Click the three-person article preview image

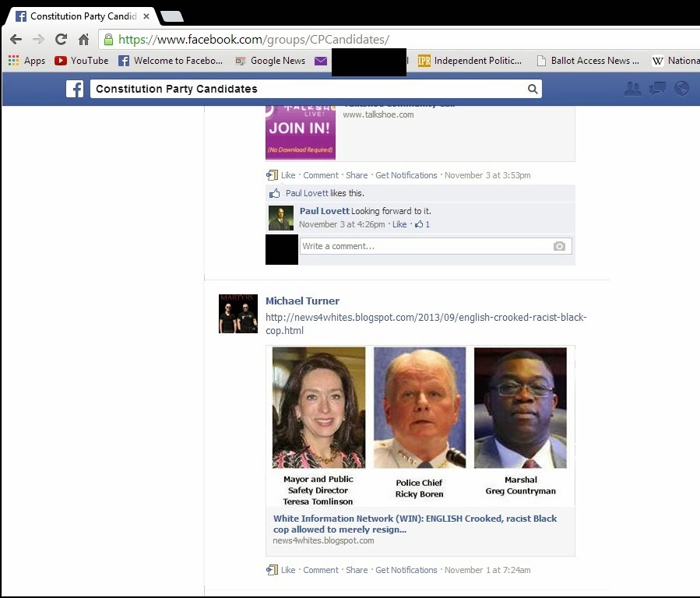pos(420,426)
